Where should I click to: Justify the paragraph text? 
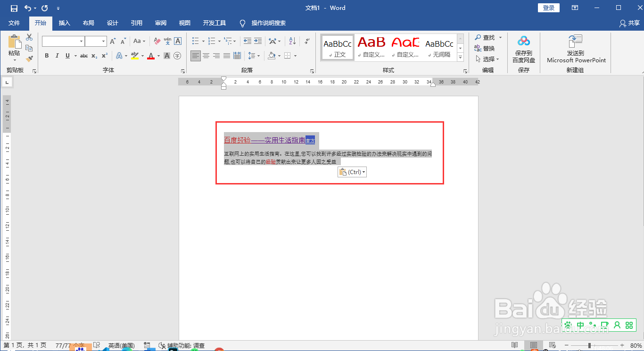[227, 56]
